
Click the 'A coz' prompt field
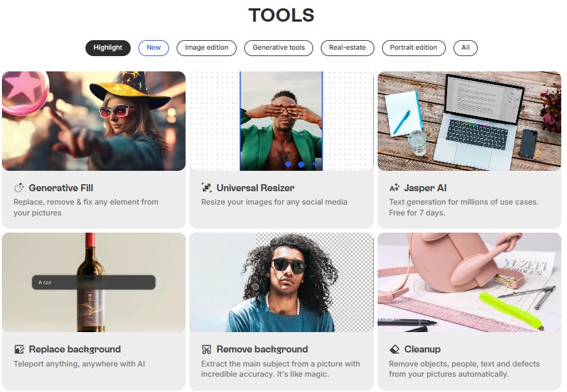pos(94,282)
